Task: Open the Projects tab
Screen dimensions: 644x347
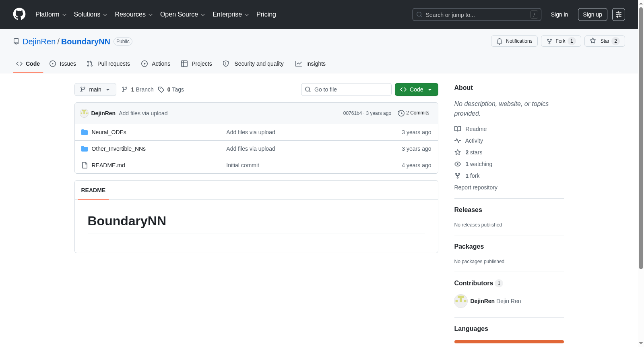Action: click(196, 64)
